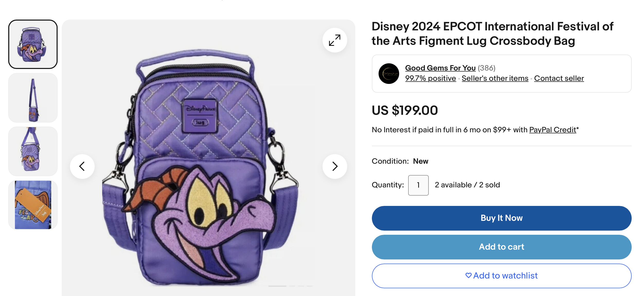
Task: Open the orange tag close-up thumbnail
Action: [x=33, y=205]
